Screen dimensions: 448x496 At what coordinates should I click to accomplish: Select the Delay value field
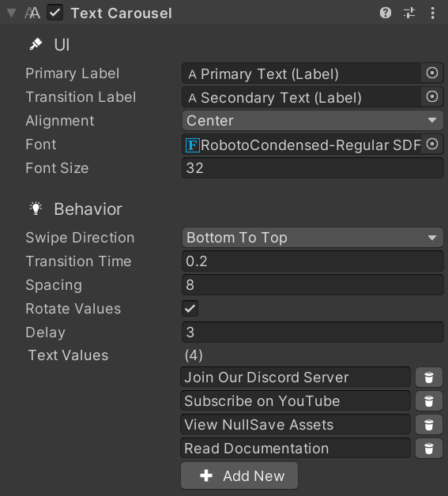313,333
